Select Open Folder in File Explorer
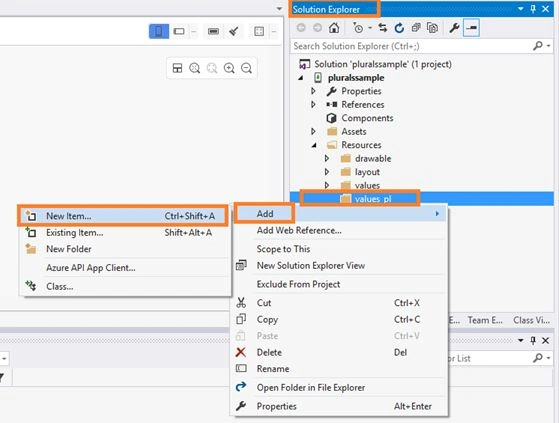Image resolution: width=559 pixels, height=423 pixels. (311, 388)
